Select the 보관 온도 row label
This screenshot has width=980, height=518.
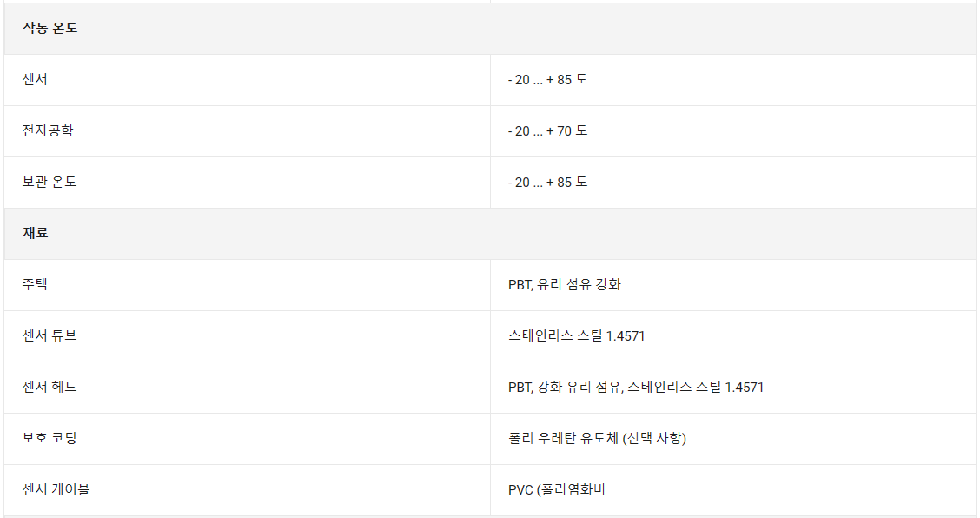pos(50,182)
